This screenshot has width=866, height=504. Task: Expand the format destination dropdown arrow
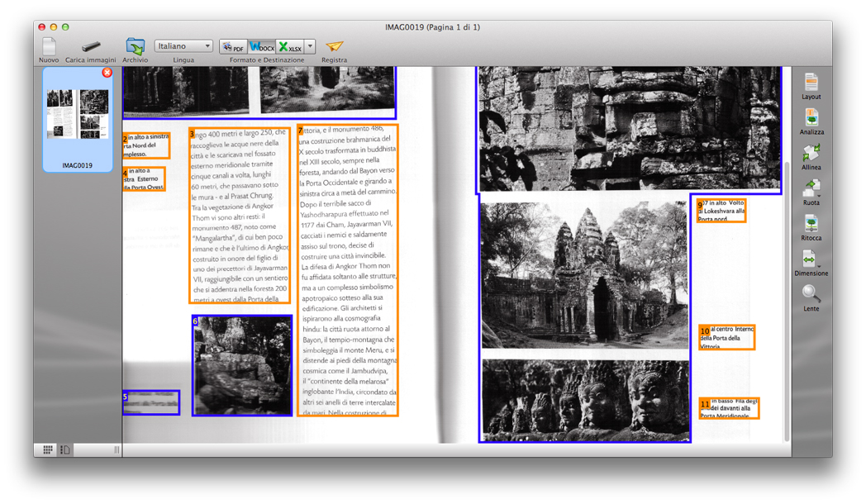310,47
